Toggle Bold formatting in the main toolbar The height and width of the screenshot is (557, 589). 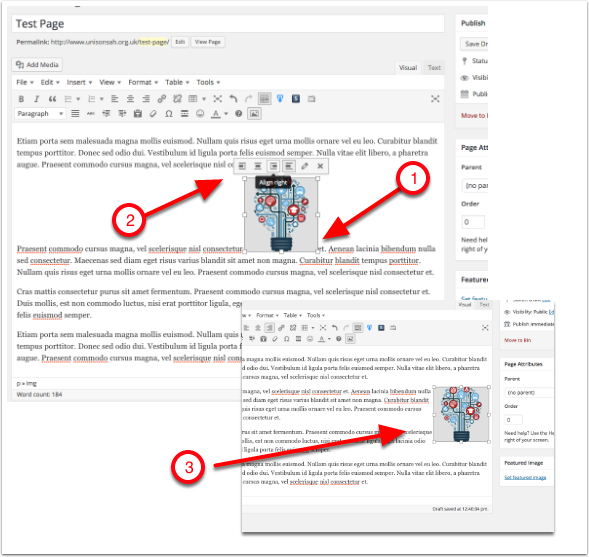coord(21,99)
